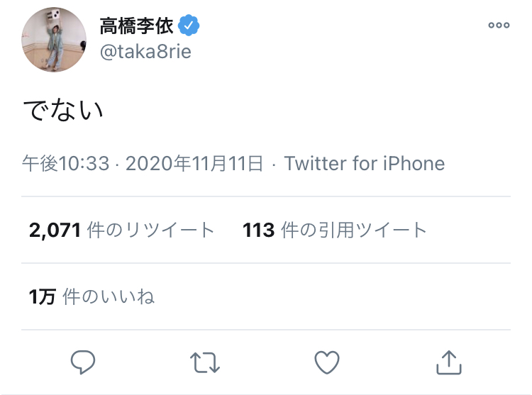Image resolution: width=532 pixels, height=395 pixels.
Task: Open the three-dot more options menu
Action: [x=499, y=26]
